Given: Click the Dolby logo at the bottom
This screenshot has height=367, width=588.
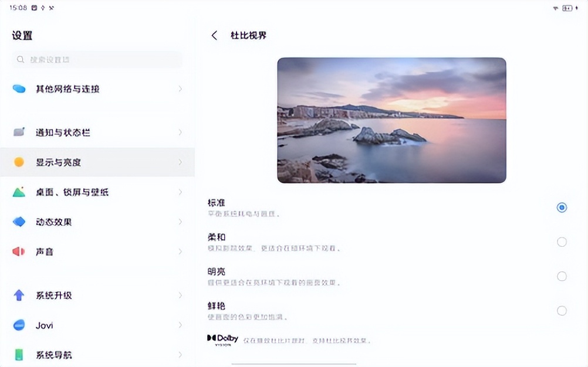Looking at the screenshot, I should click(224, 339).
